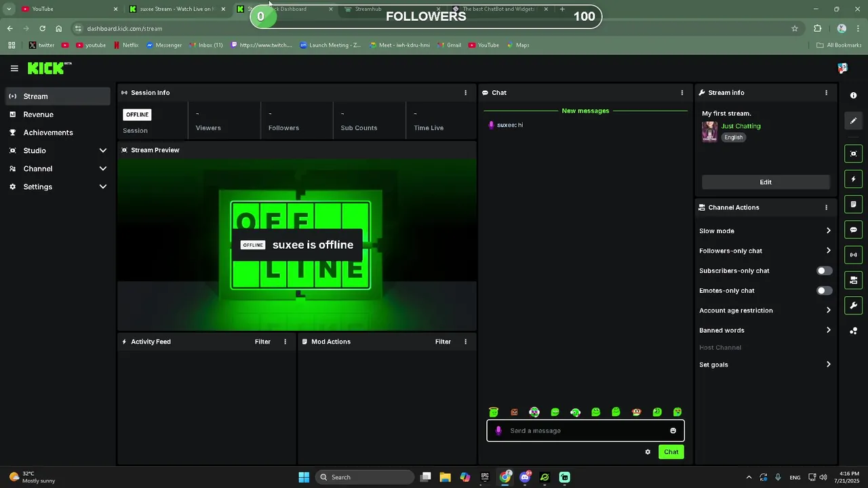This screenshot has height=488, width=868.
Task: Click the speech bubble icon in right sidebar
Action: click(853, 230)
